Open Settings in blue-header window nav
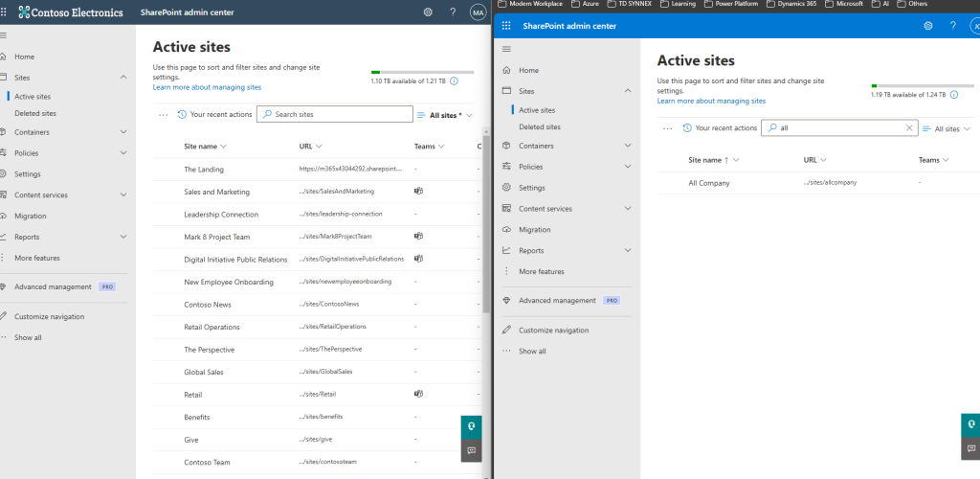Screen dimensions: 980x479 [x=532, y=188]
